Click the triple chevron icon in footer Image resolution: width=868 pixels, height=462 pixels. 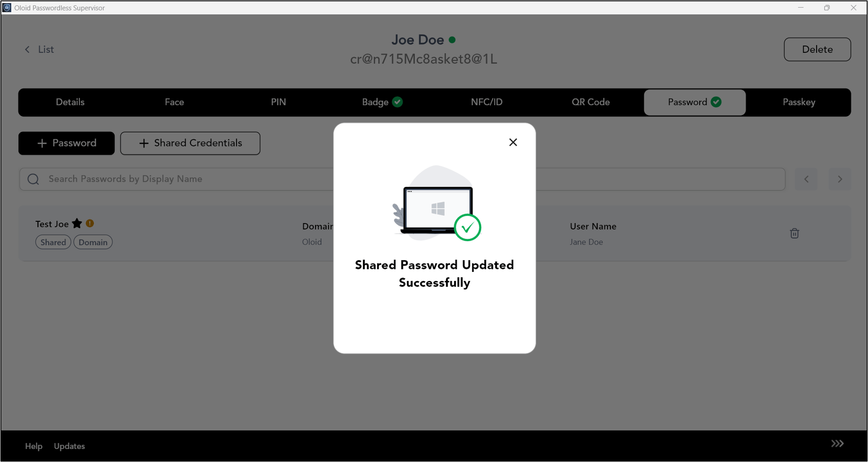coord(837,444)
